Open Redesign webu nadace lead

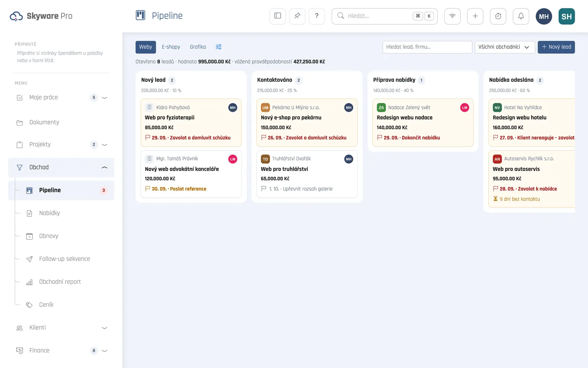tap(423, 123)
